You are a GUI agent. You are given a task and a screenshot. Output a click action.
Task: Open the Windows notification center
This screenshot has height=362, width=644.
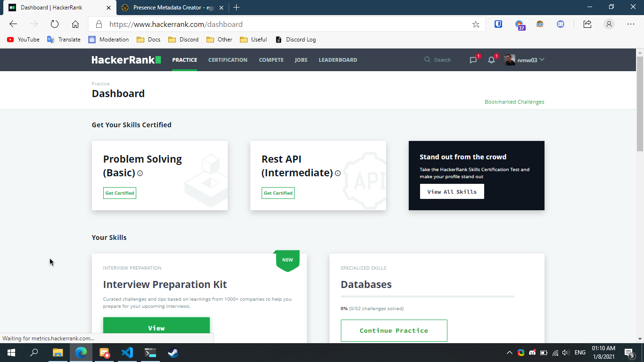click(x=629, y=353)
